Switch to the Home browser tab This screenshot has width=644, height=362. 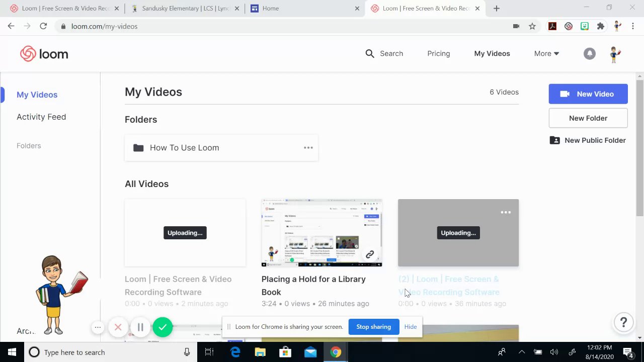click(x=305, y=8)
